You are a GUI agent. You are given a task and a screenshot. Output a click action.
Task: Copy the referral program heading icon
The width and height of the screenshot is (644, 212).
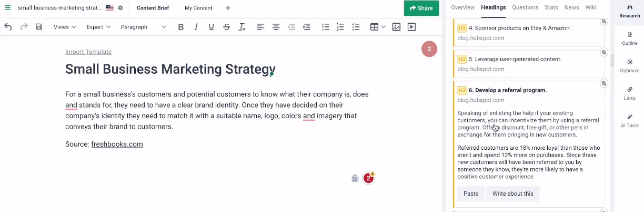604,83
